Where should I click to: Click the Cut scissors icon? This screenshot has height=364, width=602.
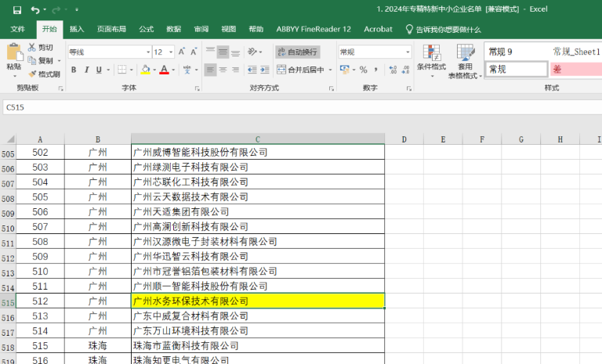[32, 47]
